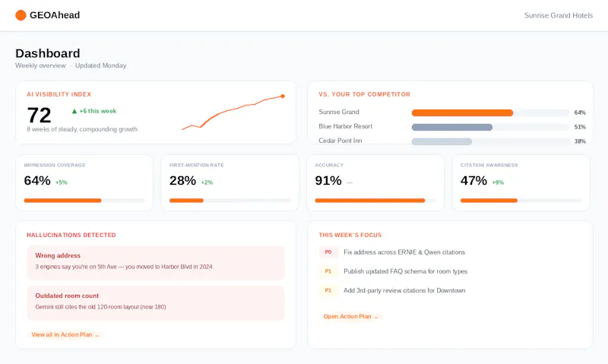
Task: Click the AI visibility trend line chart
Action: [233, 112]
